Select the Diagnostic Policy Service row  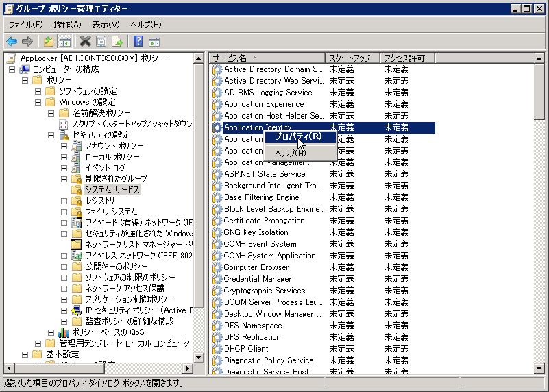pyautogui.click(x=322, y=360)
